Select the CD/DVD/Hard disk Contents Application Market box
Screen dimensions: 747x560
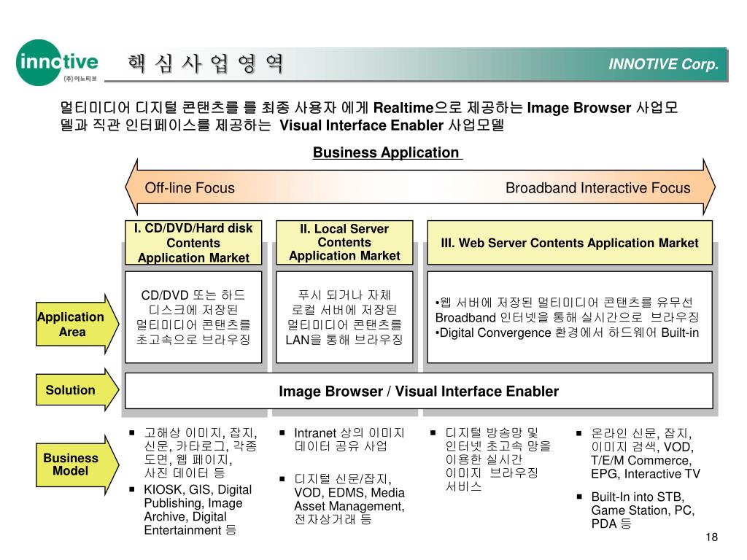tap(193, 243)
